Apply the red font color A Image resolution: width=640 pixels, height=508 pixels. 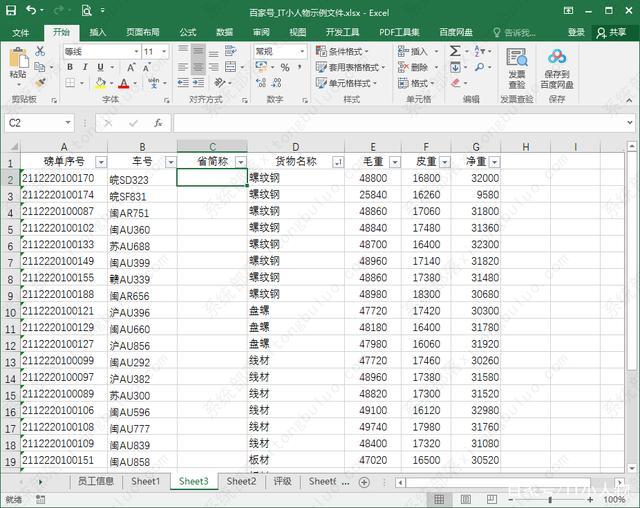pyautogui.click(x=124, y=83)
